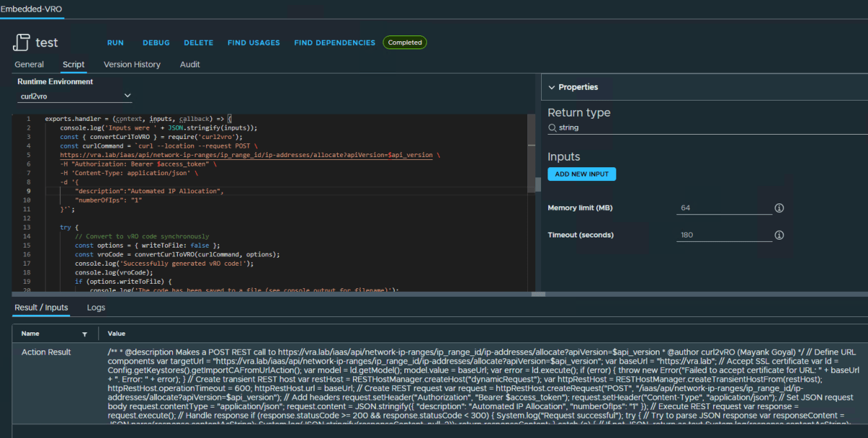Click the try { code line
Screen dimensions: 868x438
[69, 227]
